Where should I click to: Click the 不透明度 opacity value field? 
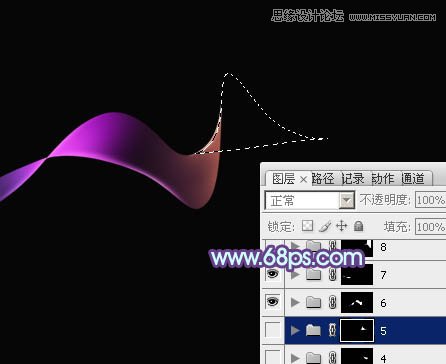(430, 200)
